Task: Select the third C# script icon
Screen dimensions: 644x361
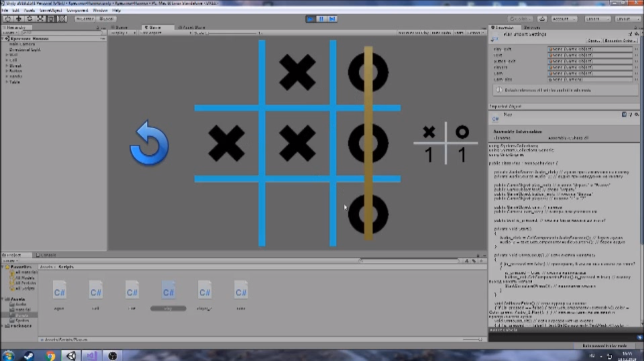Action: click(x=132, y=295)
